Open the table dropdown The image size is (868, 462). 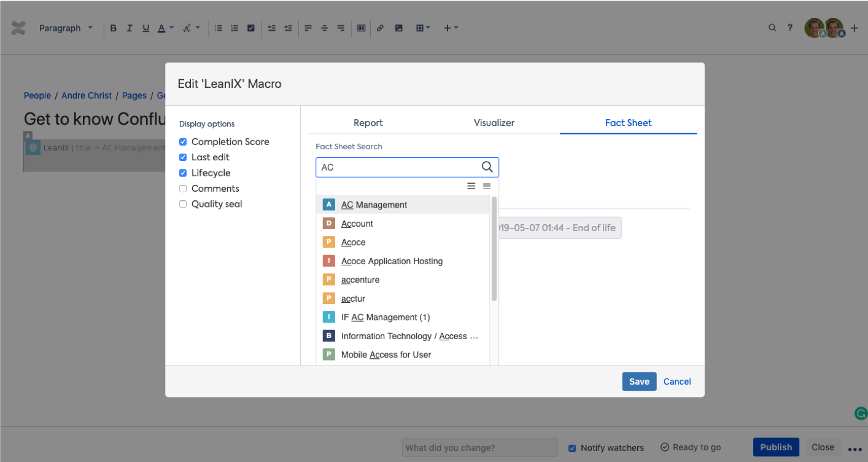423,28
